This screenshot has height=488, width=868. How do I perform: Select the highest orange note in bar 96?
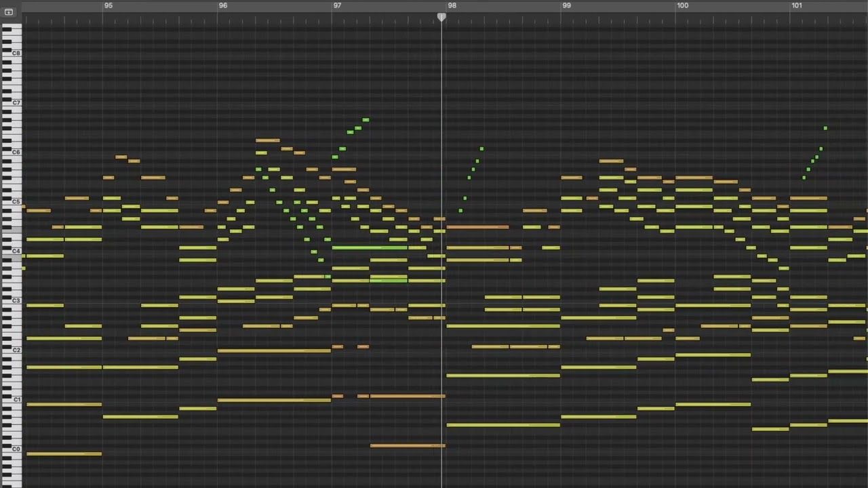[267, 140]
